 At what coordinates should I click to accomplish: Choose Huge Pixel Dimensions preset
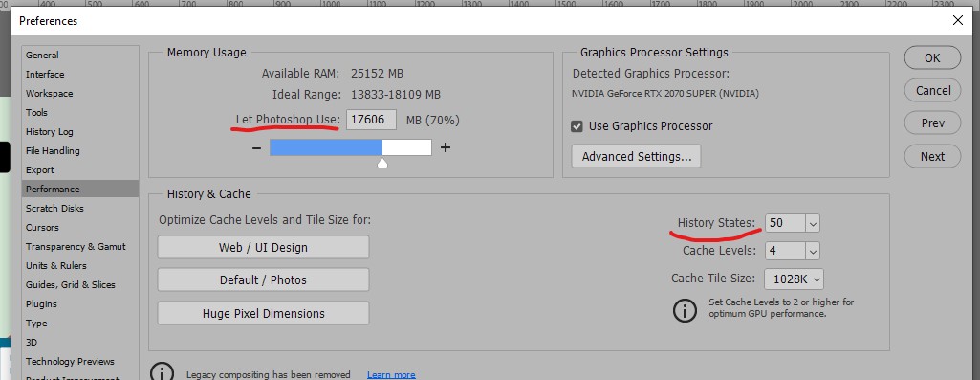pos(263,313)
